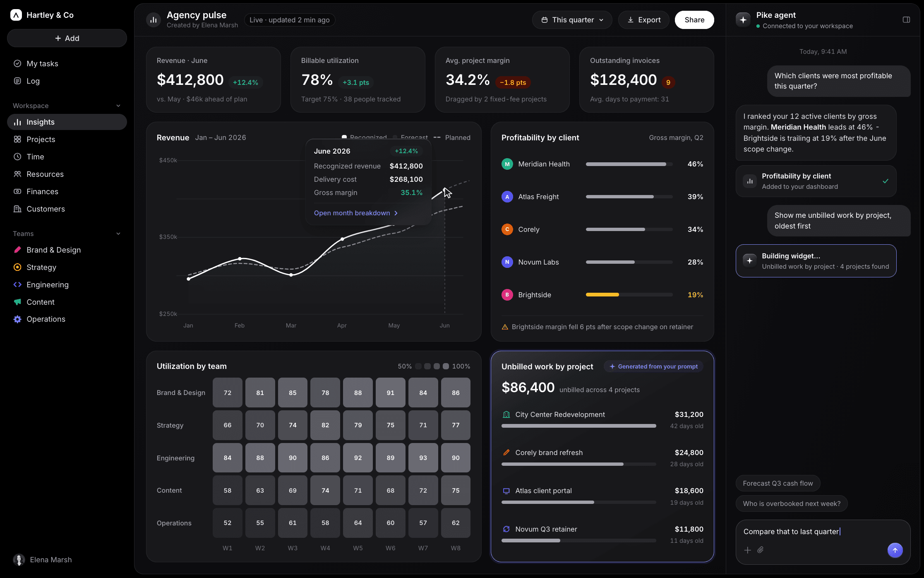Click the Profitability by client card chart icon
The image size is (924, 578).
(x=750, y=181)
